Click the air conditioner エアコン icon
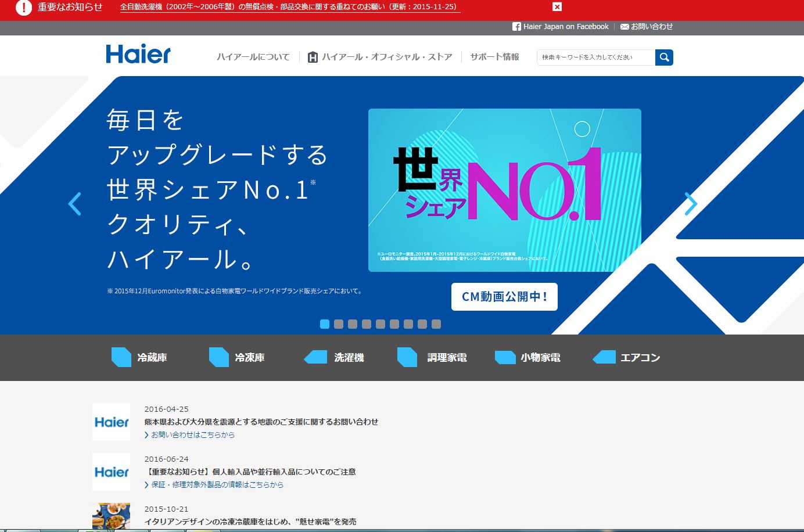Image resolution: width=804 pixels, height=532 pixels. (x=604, y=357)
